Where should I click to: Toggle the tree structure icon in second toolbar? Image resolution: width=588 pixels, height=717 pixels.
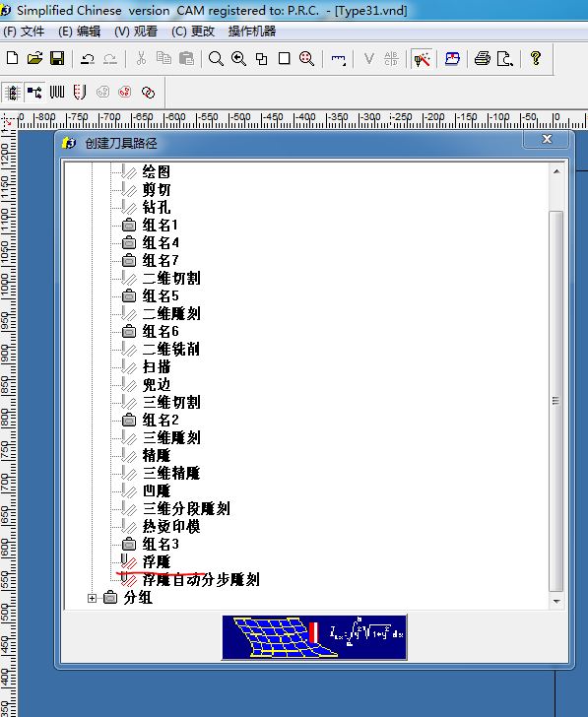34,93
